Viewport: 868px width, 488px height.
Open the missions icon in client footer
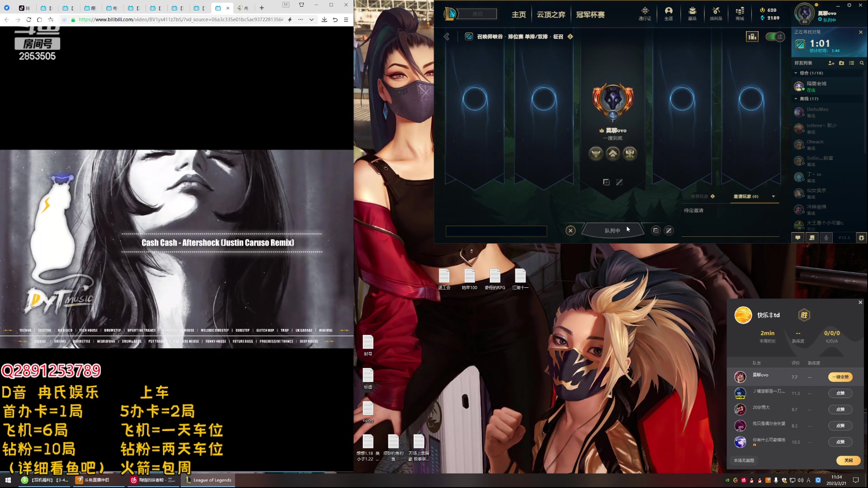click(812, 238)
